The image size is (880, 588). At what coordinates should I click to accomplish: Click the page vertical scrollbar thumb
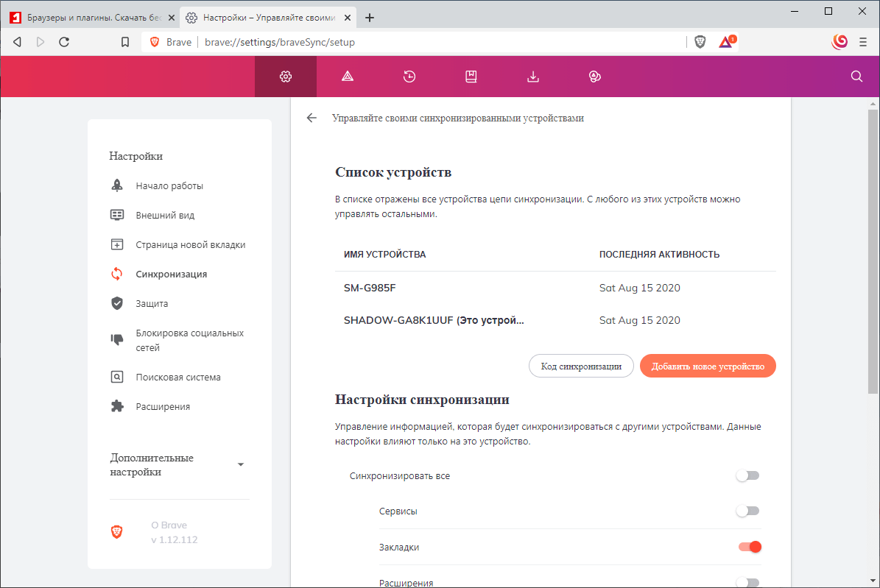[873, 252]
